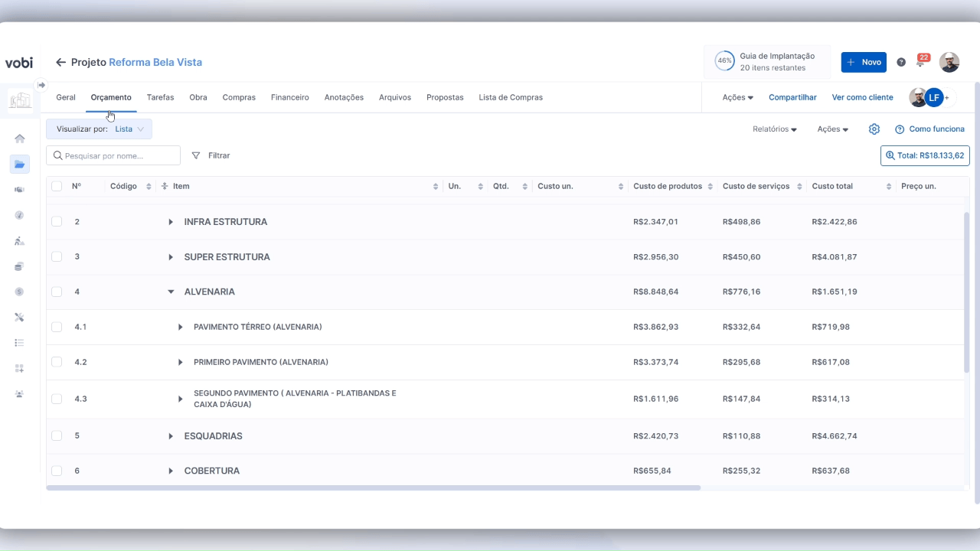Go back using the arrow beside Projeto

(61, 63)
